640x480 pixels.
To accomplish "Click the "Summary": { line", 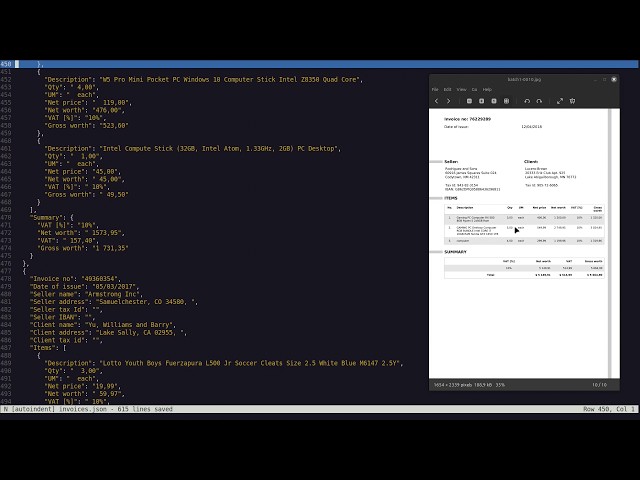I will pos(51,218).
